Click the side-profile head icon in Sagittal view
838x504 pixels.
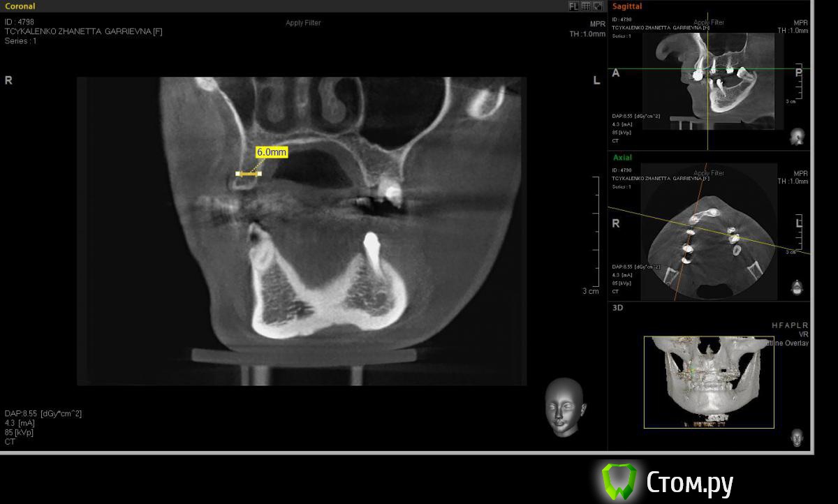[797, 136]
